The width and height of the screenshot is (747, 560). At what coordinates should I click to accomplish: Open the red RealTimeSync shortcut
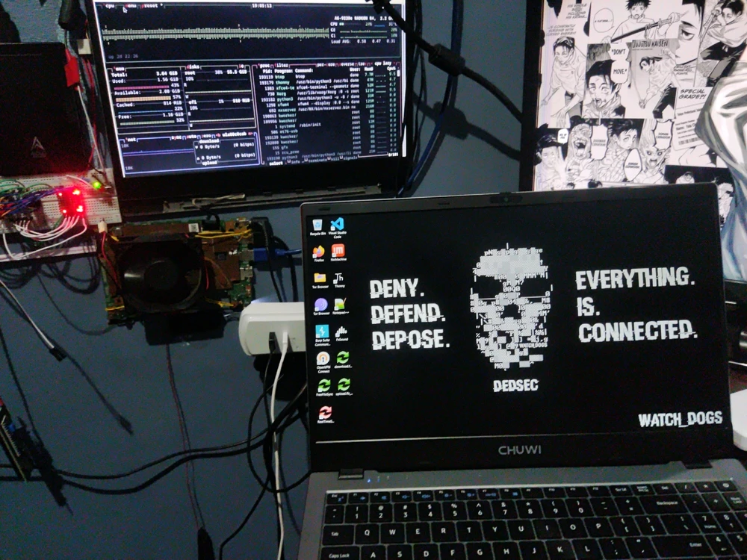click(326, 414)
